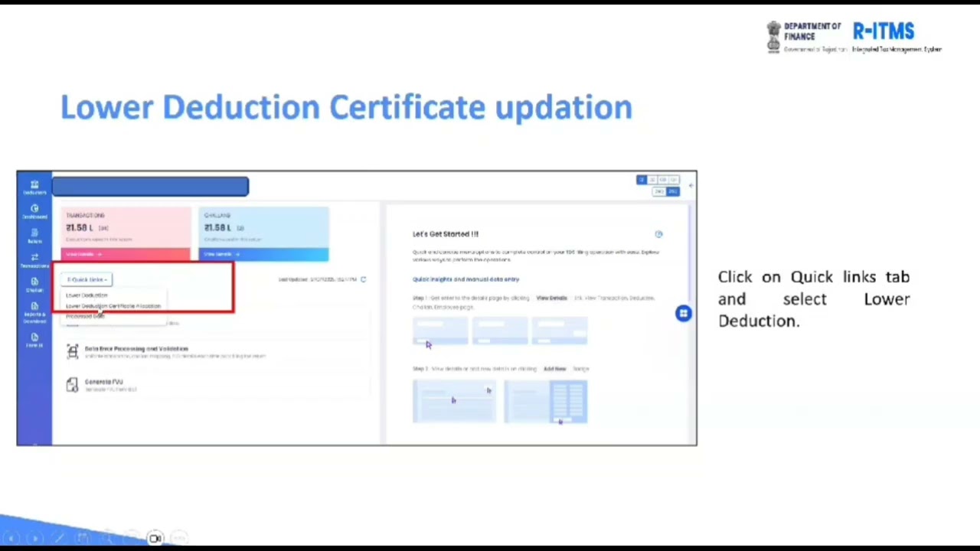Click the Quick insights and manual data entry heading

(x=465, y=279)
